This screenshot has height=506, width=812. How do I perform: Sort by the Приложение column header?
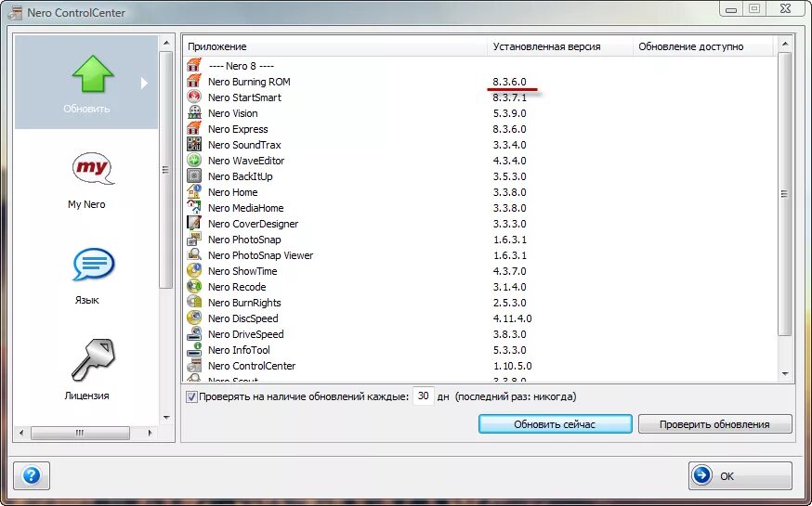coord(334,46)
